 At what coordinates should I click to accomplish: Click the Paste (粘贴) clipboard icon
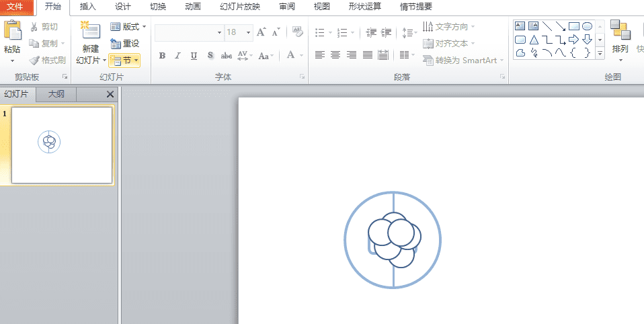(x=12, y=30)
